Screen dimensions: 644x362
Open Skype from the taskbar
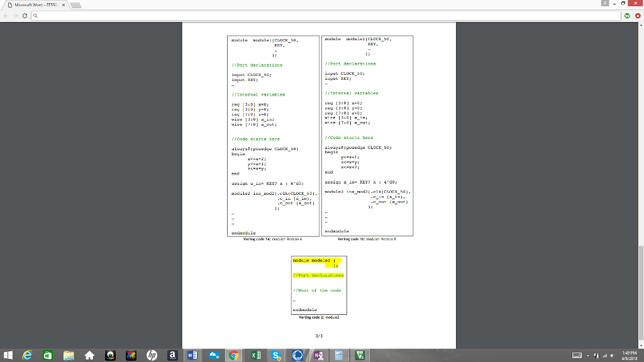click(x=275, y=355)
